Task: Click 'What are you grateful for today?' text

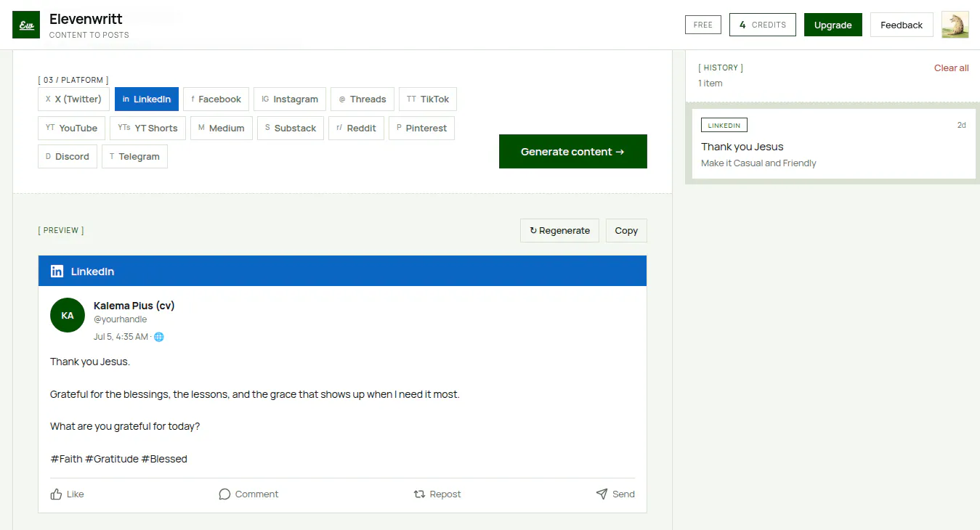Action: coord(125,427)
